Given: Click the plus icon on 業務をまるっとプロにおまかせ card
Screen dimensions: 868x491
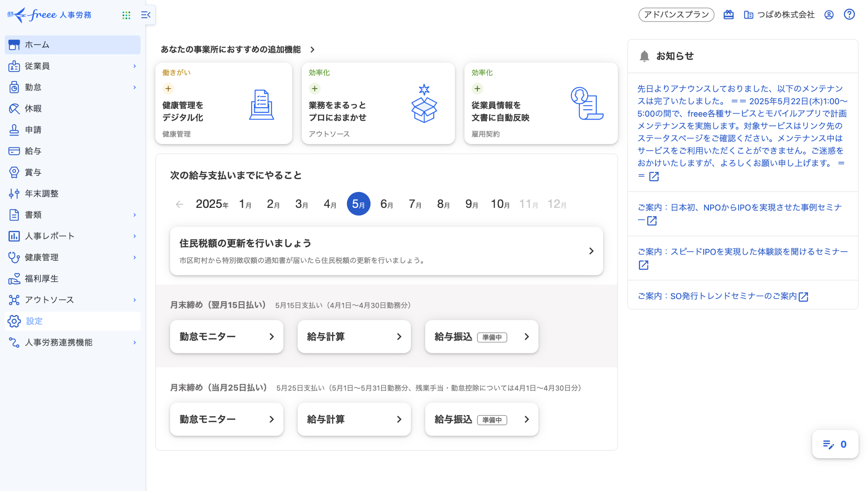Looking at the screenshot, I should (x=315, y=89).
